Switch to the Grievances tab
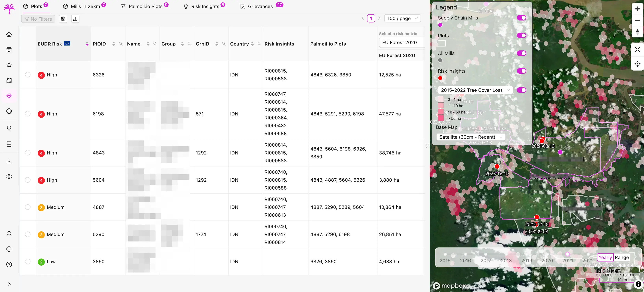 coord(260,6)
